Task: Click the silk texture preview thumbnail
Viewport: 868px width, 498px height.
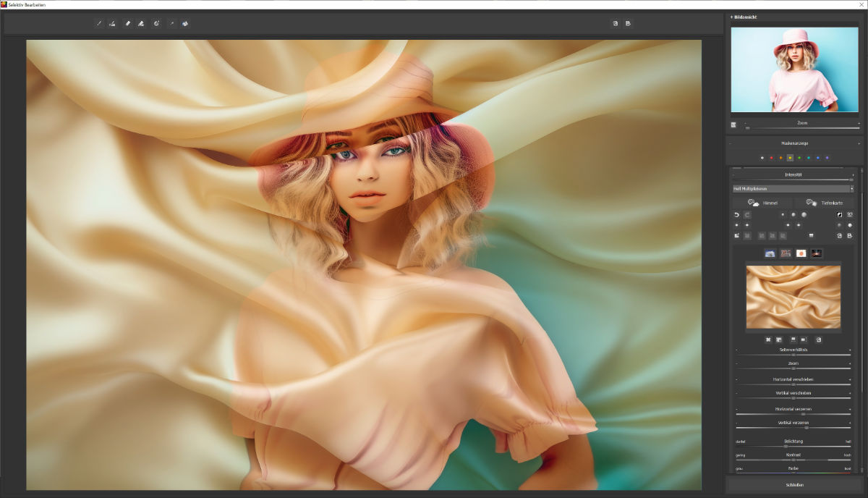Action: click(x=793, y=297)
